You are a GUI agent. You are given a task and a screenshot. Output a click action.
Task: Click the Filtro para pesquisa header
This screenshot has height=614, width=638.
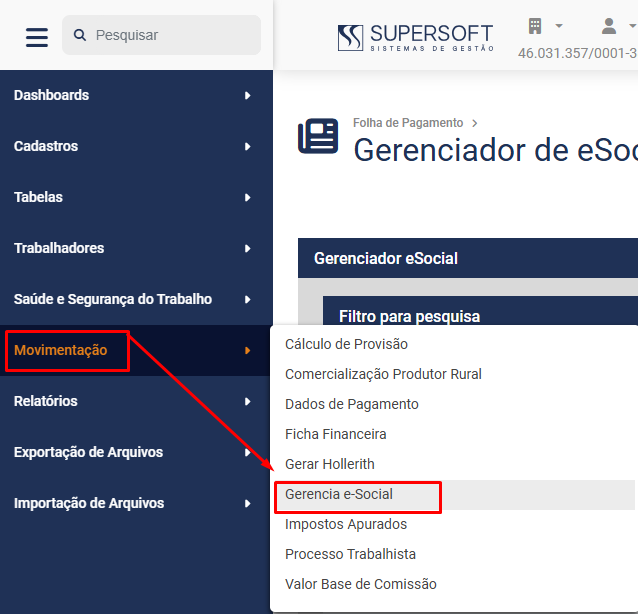[480, 311]
